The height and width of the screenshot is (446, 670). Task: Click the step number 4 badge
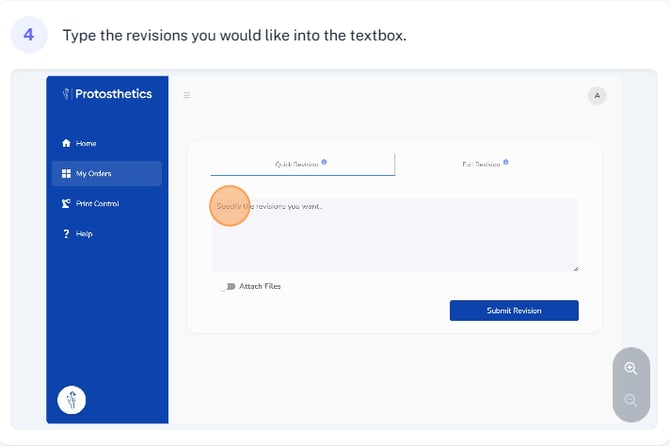pos(29,36)
